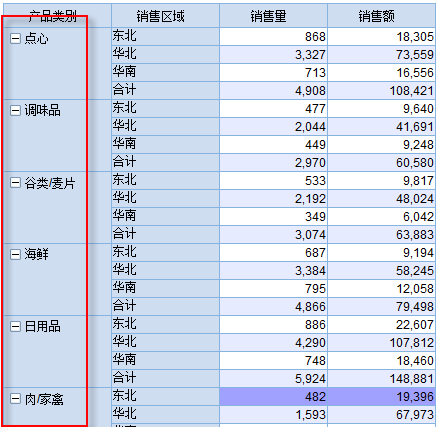This screenshot has height=427, width=444.
Task: Select the 销售区域 column header
Action: tap(165, 16)
